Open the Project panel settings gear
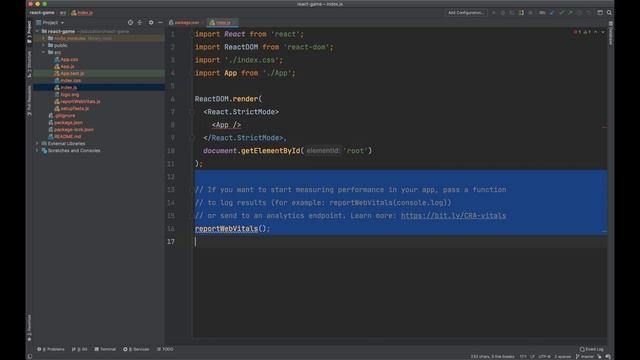Image resolution: width=640 pixels, height=360 pixels. pos(151,23)
